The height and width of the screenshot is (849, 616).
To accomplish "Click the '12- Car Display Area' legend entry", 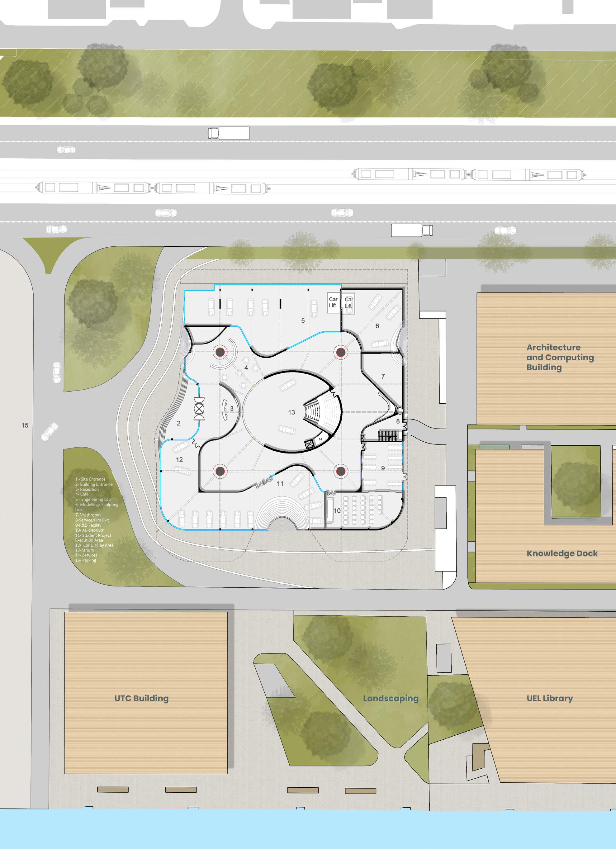I will [x=94, y=545].
